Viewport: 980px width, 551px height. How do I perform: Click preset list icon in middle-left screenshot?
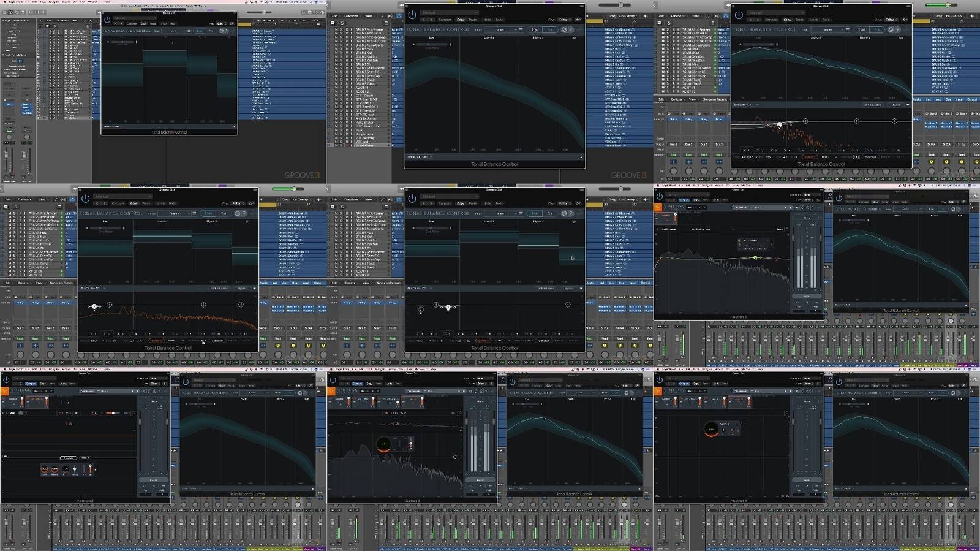[x=194, y=213]
